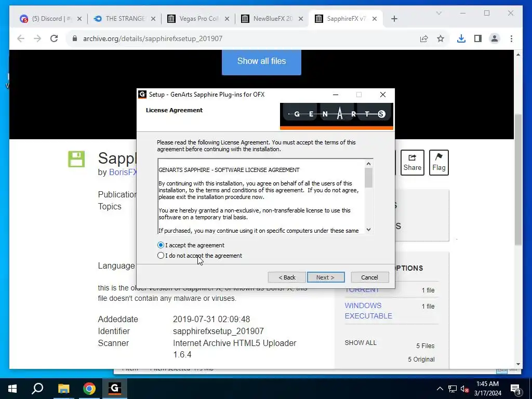Go forward in Chrome
The height and width of the screenshot is (399, 532).
click(x=37, y=38)
